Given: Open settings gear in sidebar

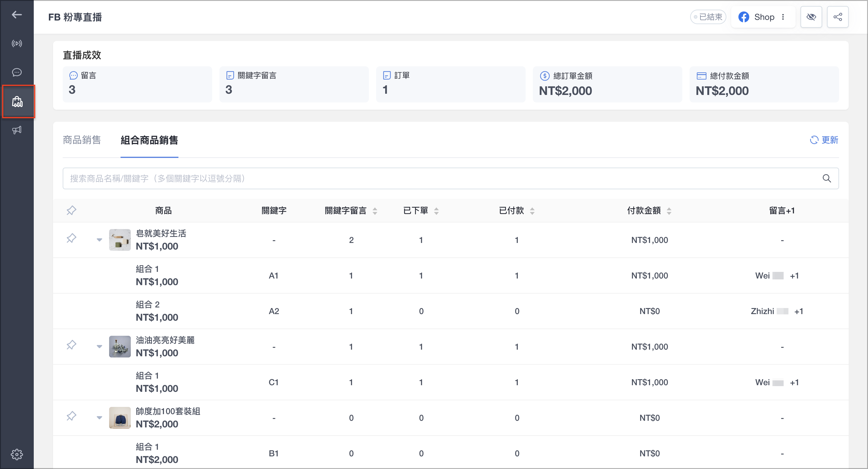Looking at the screenshot, I should pos(17,455).
